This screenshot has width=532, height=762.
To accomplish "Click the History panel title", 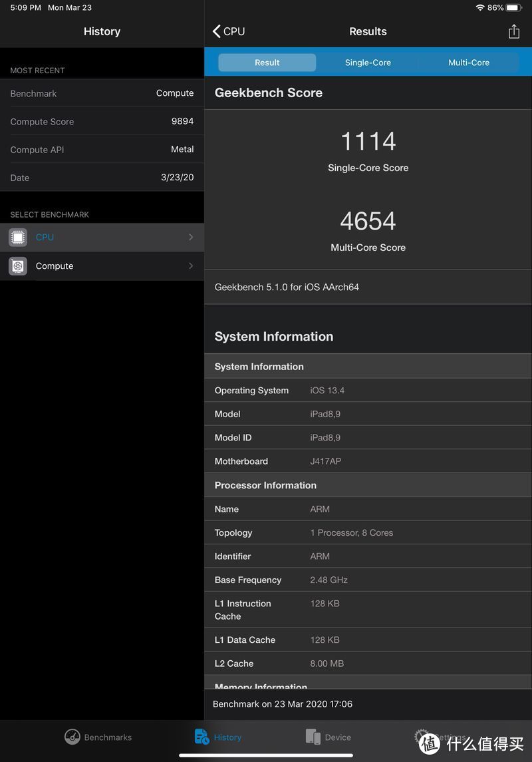I will (x=102, y=31).
